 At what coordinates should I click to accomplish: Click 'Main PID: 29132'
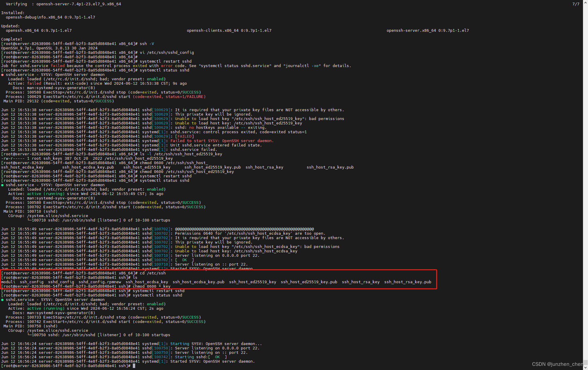click(x=21, y=101)
